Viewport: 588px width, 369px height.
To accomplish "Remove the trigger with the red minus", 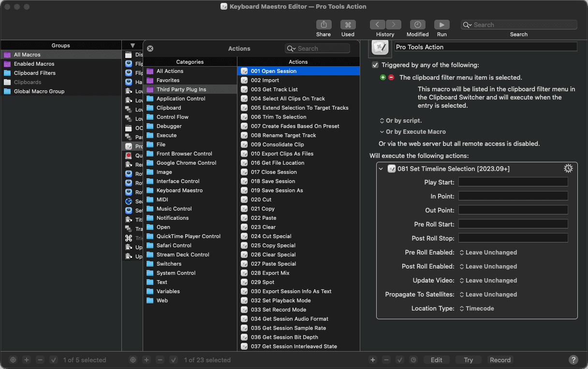I will [x=391, y=77].
